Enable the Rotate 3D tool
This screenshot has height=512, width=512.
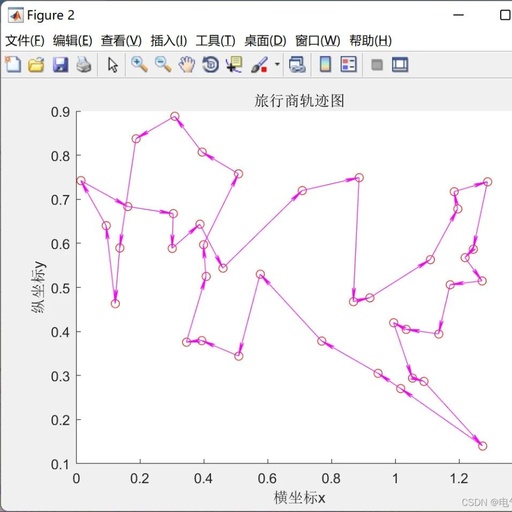click(x=211, y=64)
